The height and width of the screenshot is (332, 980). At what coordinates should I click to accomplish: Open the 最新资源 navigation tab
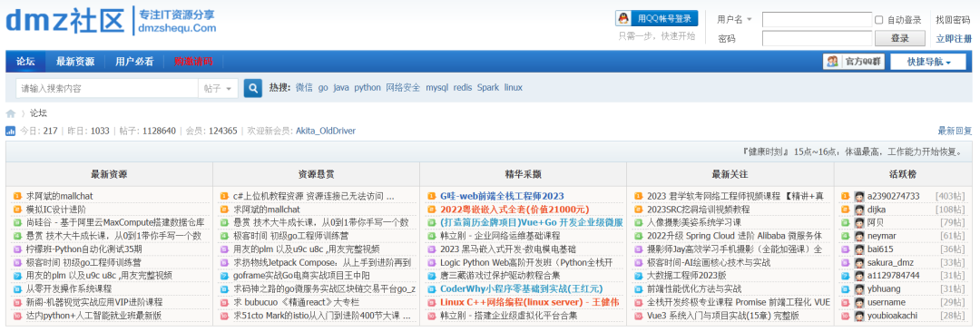pyautogui.click(x=75, y=62)
